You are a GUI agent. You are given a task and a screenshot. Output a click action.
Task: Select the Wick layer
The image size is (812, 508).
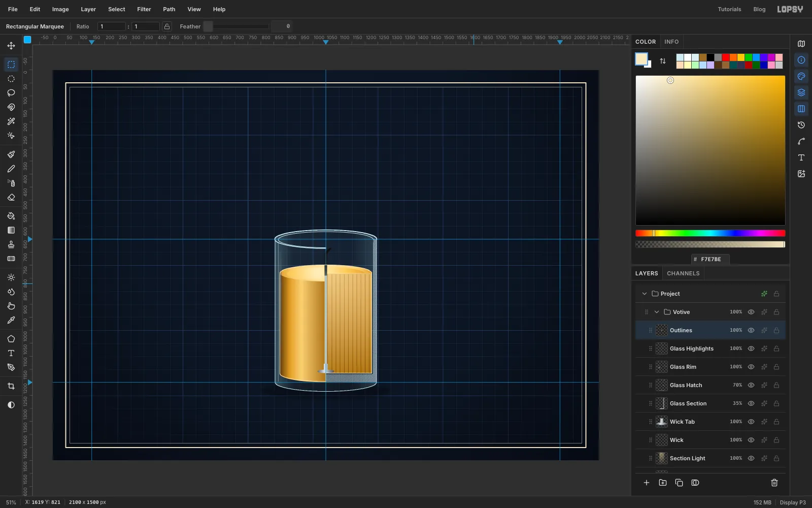click(710, 440)
